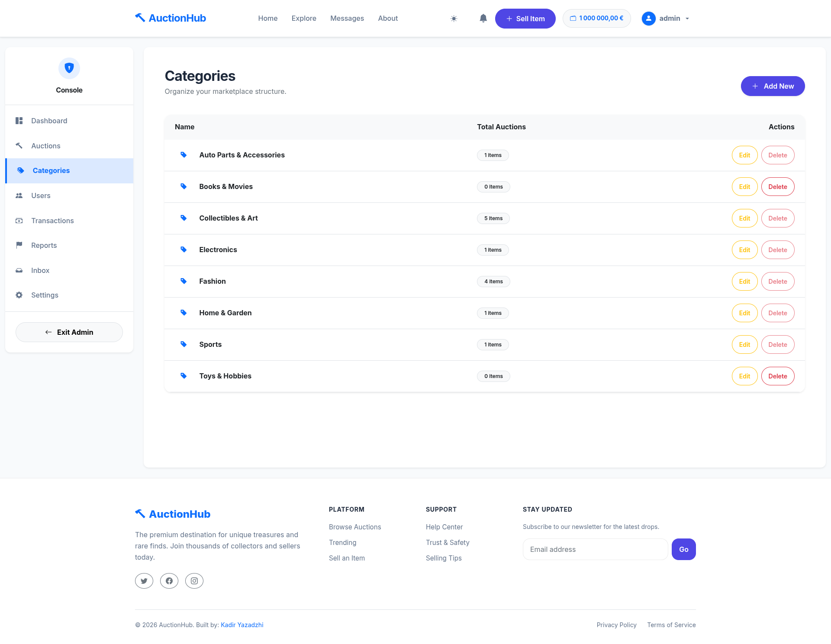The height and width of the screenshot is (644, 831).
Task: Open the Instagram social icon in footer
Action: tap(194, 581)
